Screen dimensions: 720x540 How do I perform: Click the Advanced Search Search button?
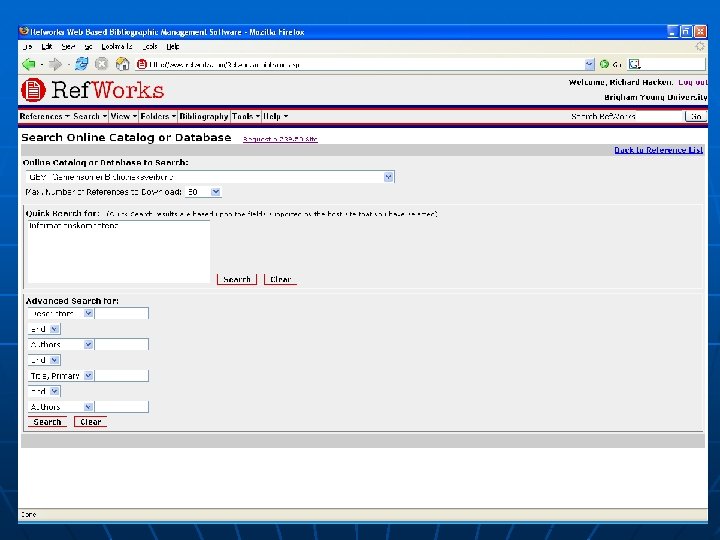[x=47, y=422]
